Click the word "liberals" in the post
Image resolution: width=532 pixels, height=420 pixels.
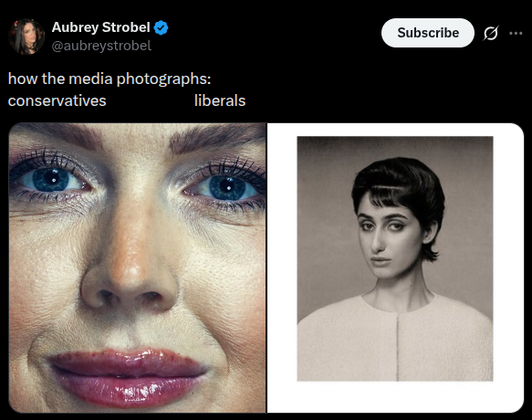[x=220, y=100]
